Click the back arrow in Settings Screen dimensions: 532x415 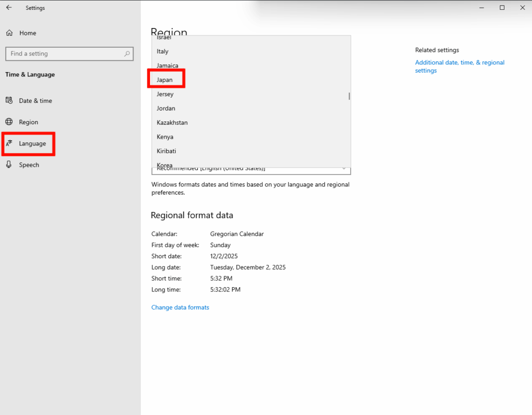(9, 8)
